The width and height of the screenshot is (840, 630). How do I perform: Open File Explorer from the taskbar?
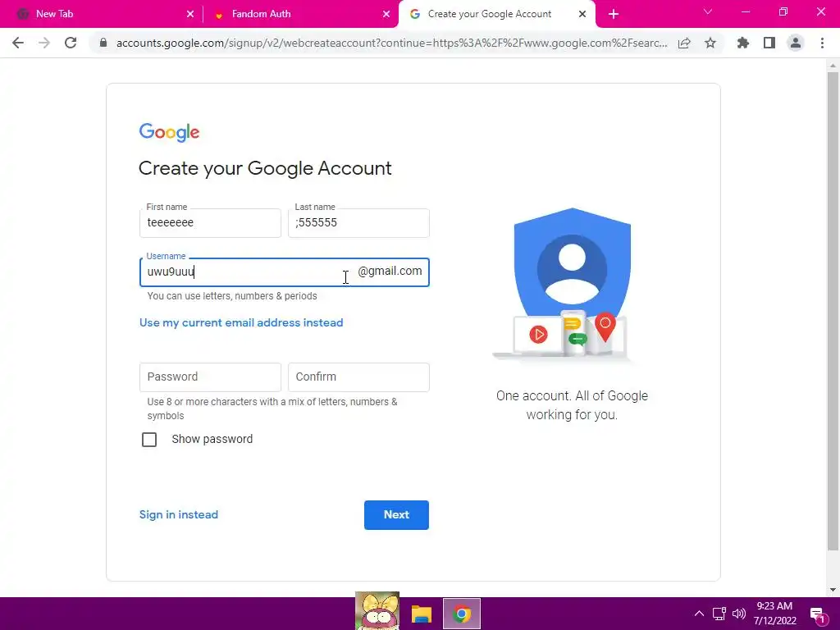(x=422, y=614)
